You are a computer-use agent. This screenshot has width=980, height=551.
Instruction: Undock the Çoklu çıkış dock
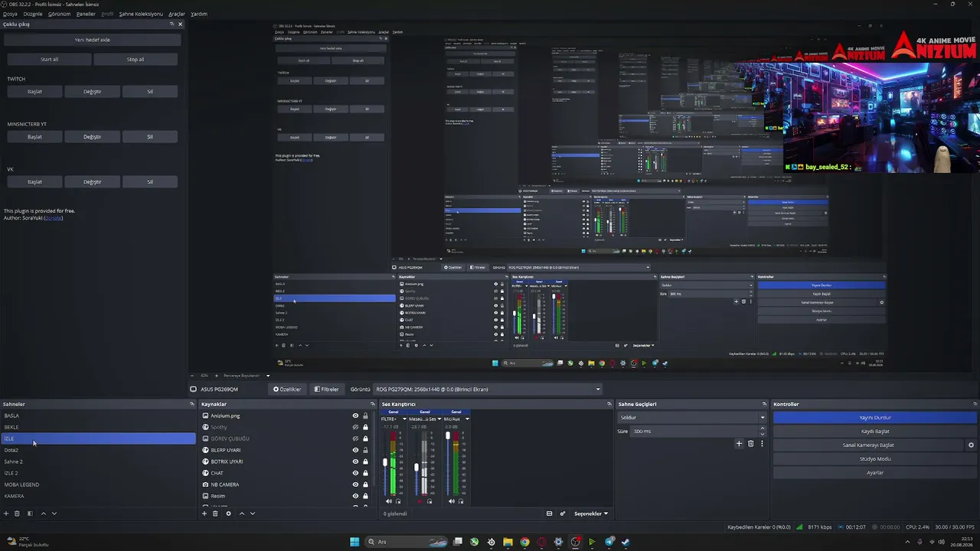pyautogui.click(x=172, y=24)
